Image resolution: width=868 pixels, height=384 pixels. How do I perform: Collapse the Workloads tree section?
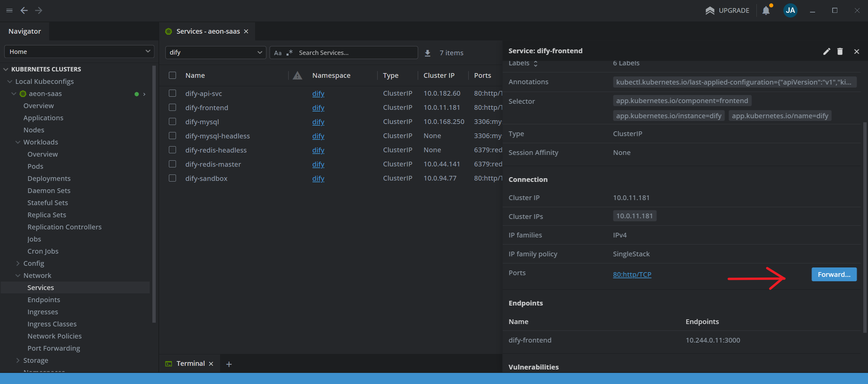point(18,142)
